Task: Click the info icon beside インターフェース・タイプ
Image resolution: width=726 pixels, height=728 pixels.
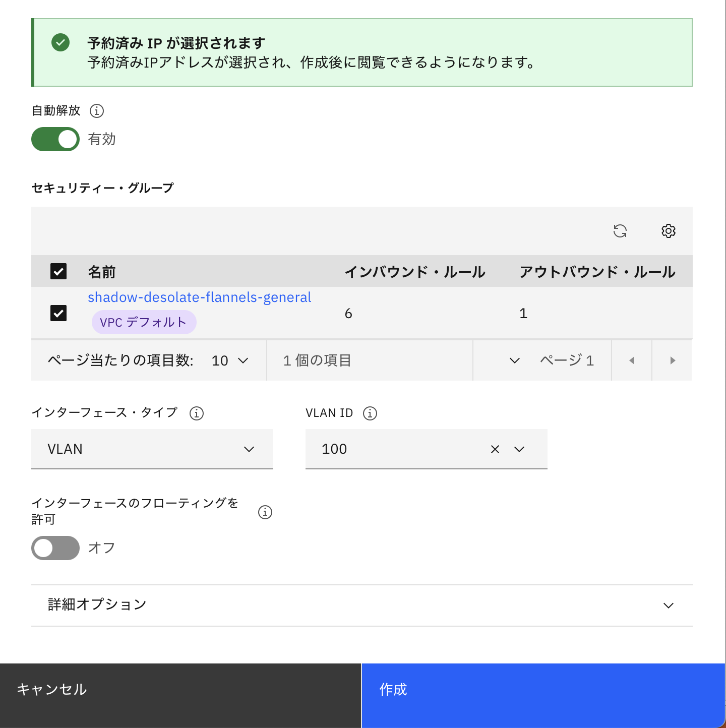Action: coord(197,413)
